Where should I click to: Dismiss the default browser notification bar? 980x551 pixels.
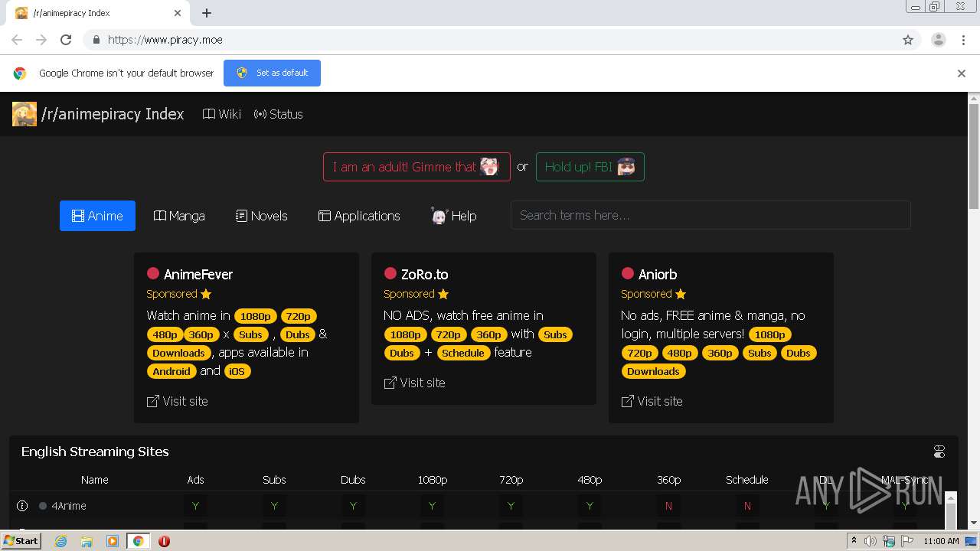pyautogui.click(x=962, y=73)
